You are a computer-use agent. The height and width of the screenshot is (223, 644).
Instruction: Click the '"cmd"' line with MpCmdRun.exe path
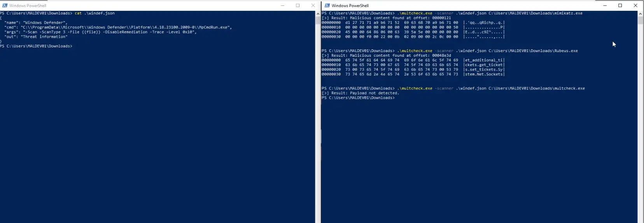point(118,27)
